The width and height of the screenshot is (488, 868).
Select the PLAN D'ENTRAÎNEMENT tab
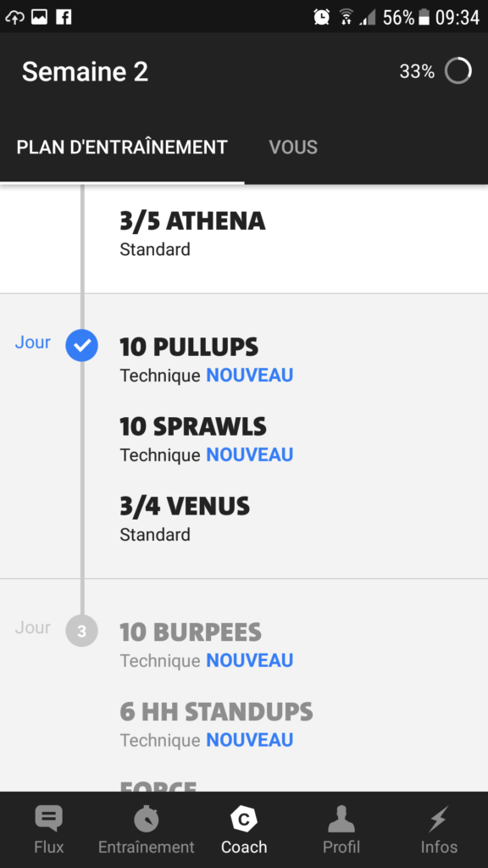coord(122,147)
